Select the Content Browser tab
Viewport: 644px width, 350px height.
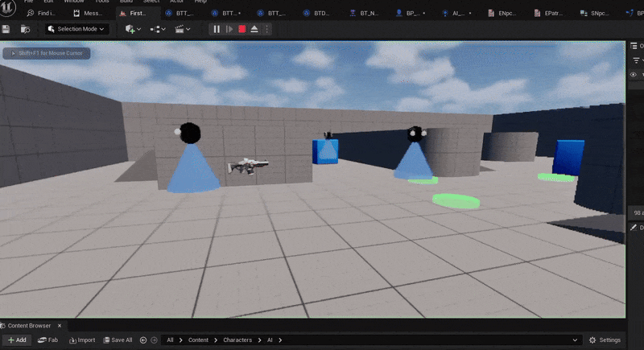coord(29,325)
